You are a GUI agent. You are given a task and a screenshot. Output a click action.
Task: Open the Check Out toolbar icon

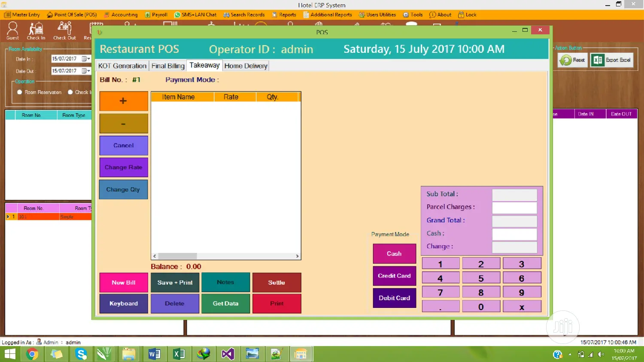pyautogui.click(x=64, y=31)
